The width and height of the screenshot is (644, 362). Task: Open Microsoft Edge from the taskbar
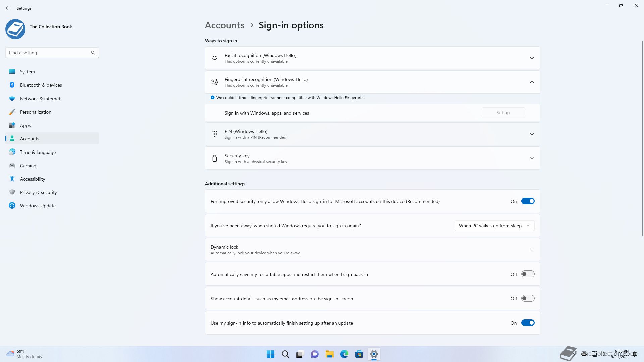pos(344,354)
